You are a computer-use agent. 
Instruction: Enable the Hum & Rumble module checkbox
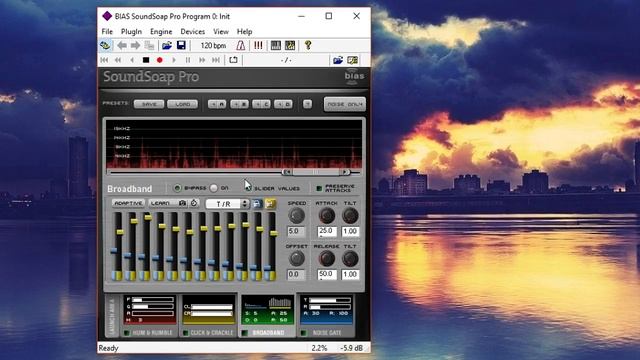[127, 333]
